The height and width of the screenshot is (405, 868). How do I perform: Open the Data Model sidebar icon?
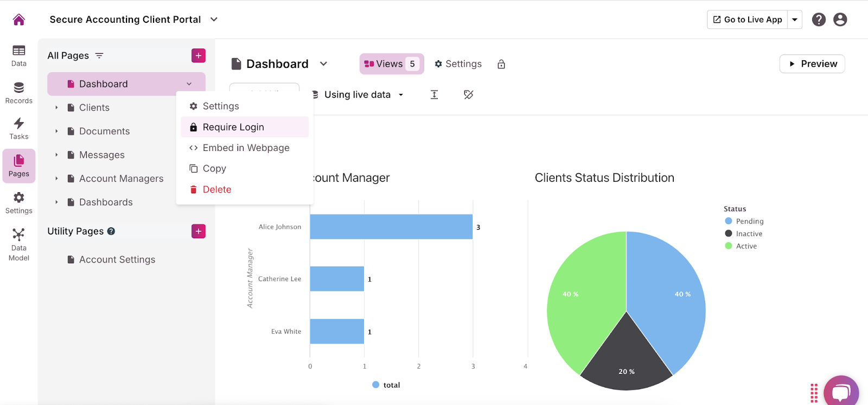[x=19, y=244]
